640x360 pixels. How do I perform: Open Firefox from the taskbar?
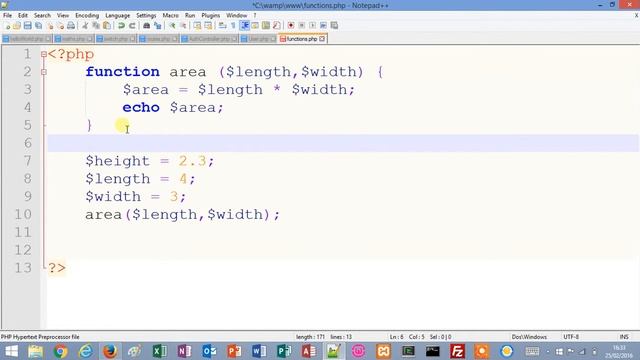(x=110, y=351)
